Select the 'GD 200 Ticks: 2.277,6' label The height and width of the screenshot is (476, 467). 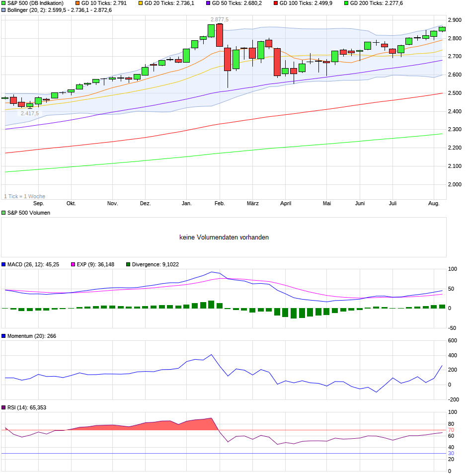point(377,3)
